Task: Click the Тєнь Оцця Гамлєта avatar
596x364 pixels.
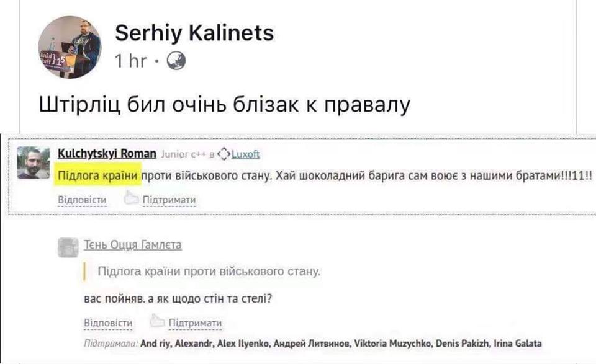Action: 68,247
